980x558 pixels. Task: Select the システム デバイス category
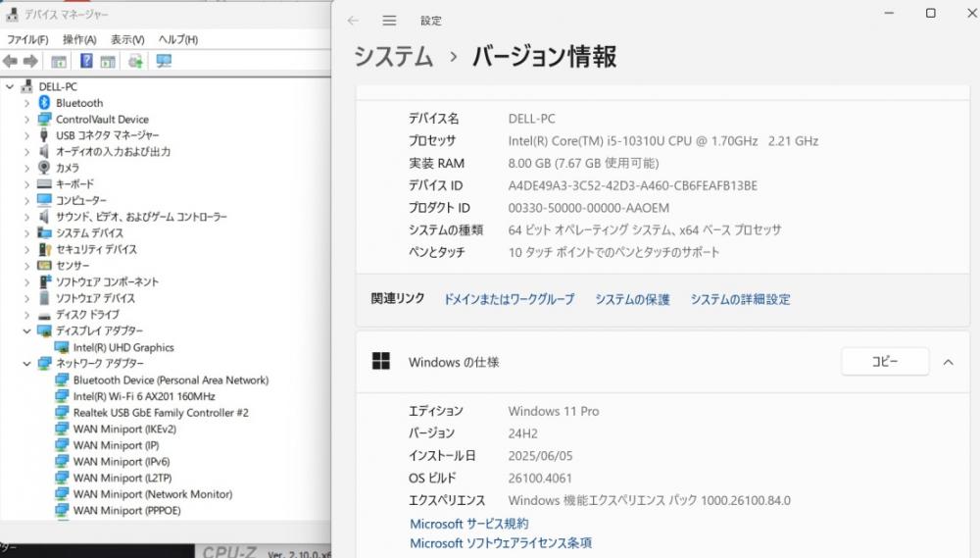[89, 232]
